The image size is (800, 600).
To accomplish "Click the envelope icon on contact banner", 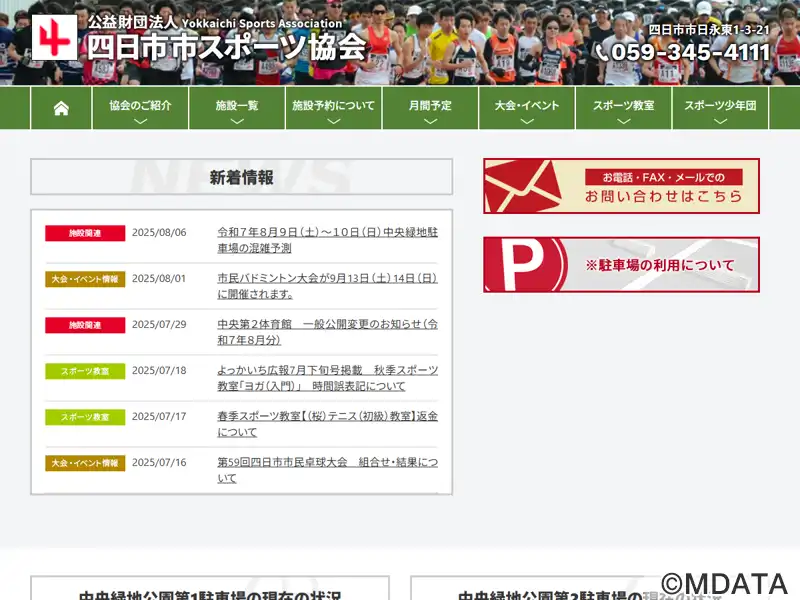I will [x=522, y=187].
